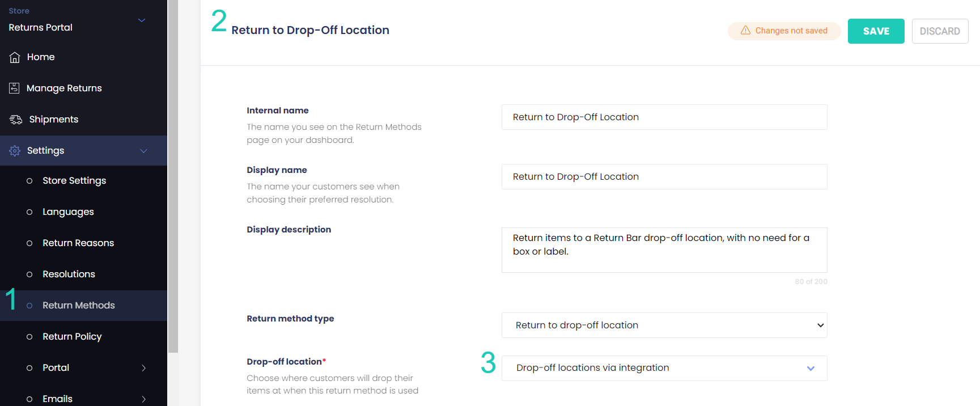The height and width of the screenshot is (406, 980).
Task: Click the Internal name input field
Action: [x=664, y=117]
